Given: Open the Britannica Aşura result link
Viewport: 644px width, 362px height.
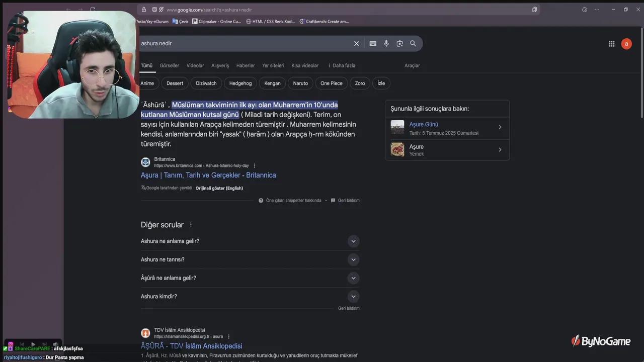Looking at the screenshot, I should pyautogui.click(x=208, y=175).
